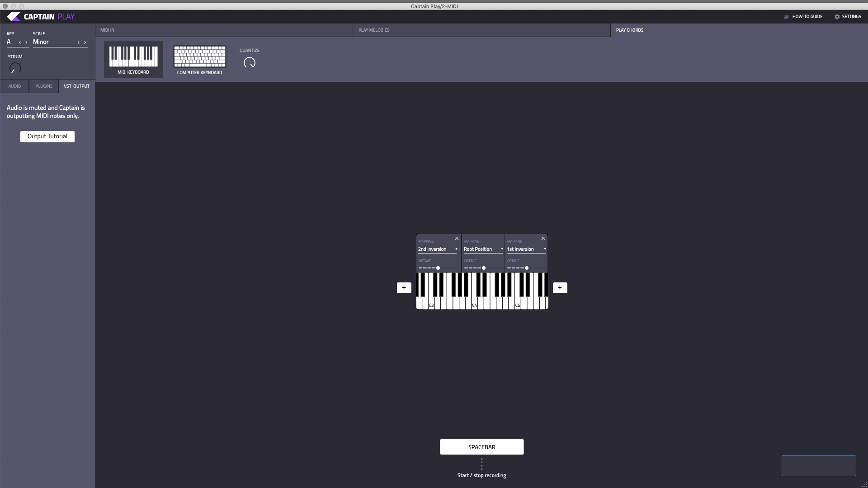Open How-To Guide icon

(x=787, y=17)
